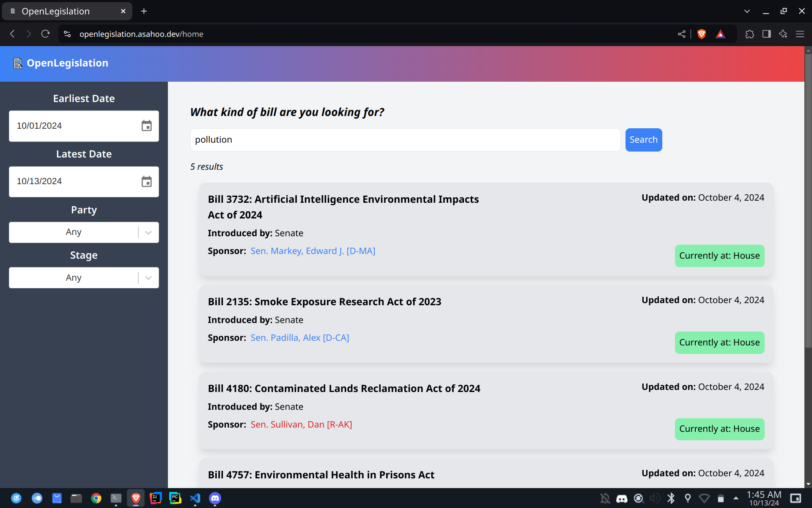Toggle the browser sidebar panel icon
Viewport: 812px width, 508px height.
coord(766,34)
